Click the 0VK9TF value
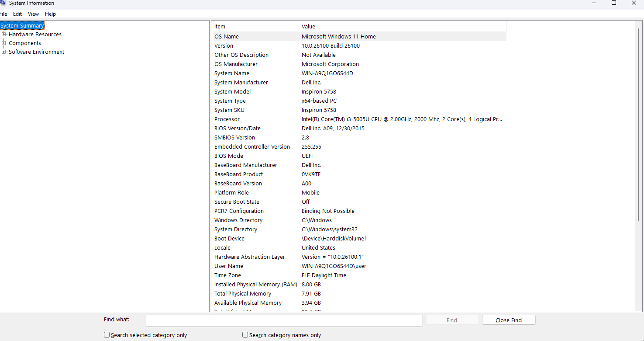Screen dimensions: 644x341 [311, 174]
